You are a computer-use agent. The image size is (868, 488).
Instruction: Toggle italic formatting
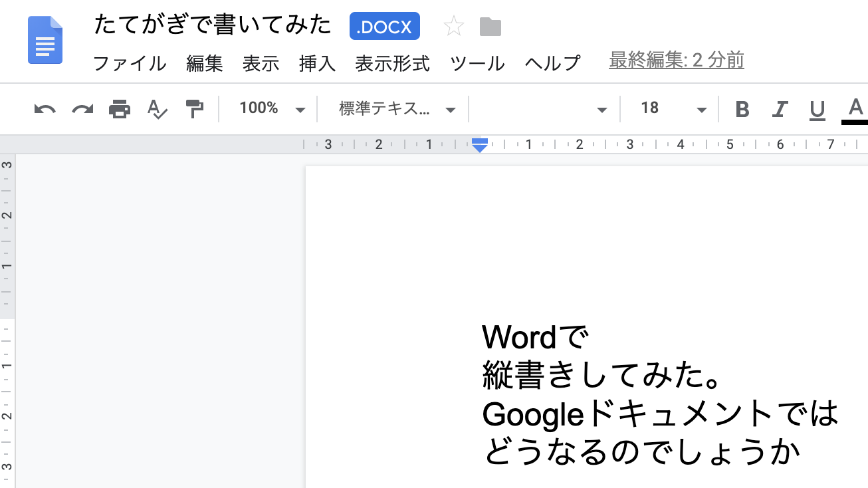780,109
